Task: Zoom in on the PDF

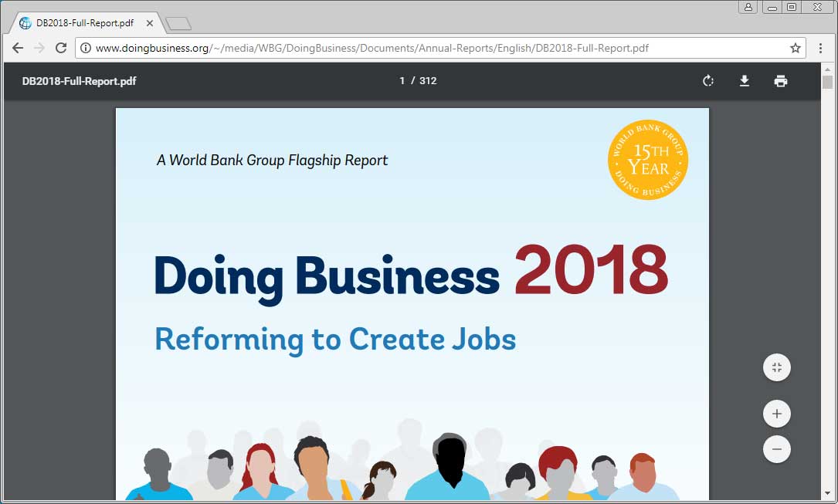Action: 776,414
